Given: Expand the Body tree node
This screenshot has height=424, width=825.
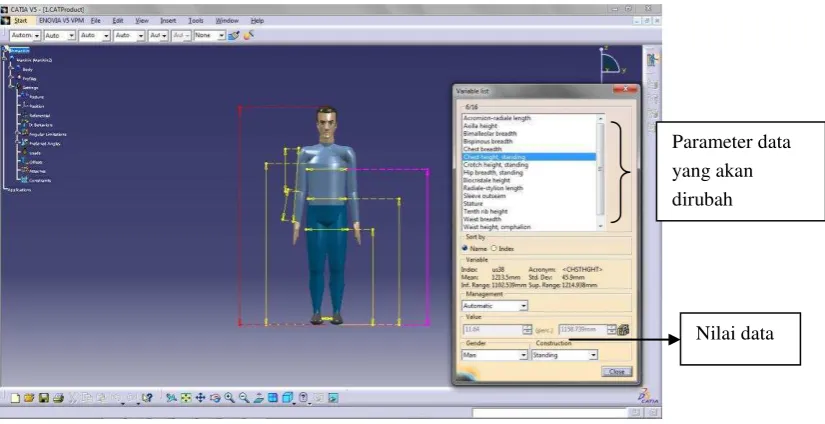Looking at the screenshot, I should (11, 69).
